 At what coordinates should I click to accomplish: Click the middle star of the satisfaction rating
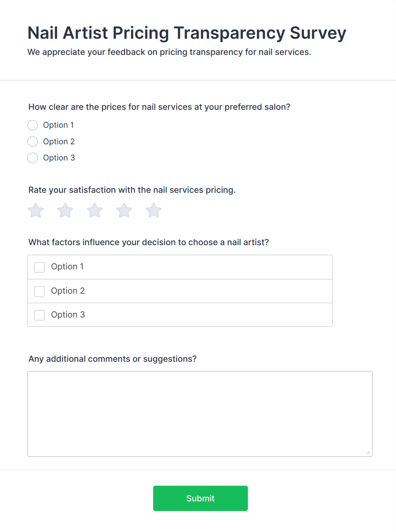point(94,210)
